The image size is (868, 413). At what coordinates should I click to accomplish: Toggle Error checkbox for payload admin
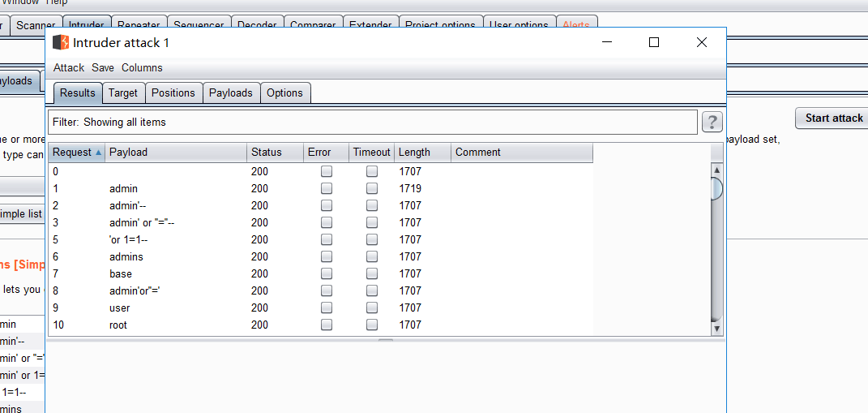point(327,188)
